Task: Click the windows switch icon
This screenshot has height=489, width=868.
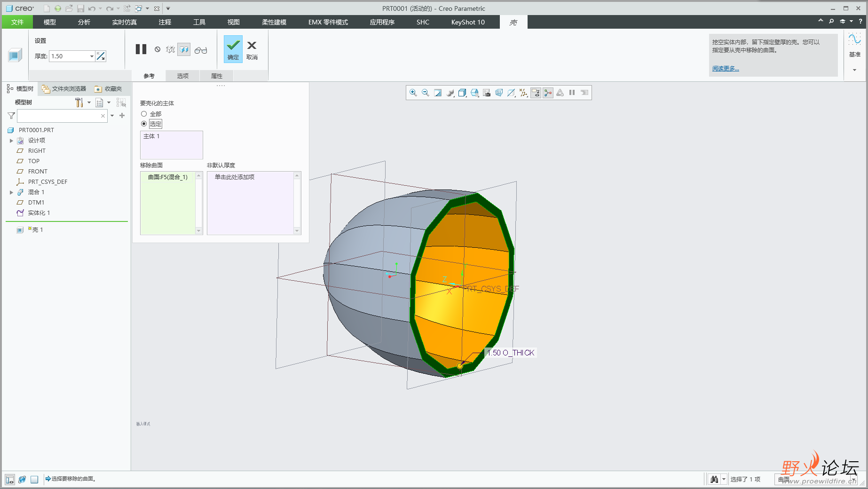Action: tap(139, 8)
